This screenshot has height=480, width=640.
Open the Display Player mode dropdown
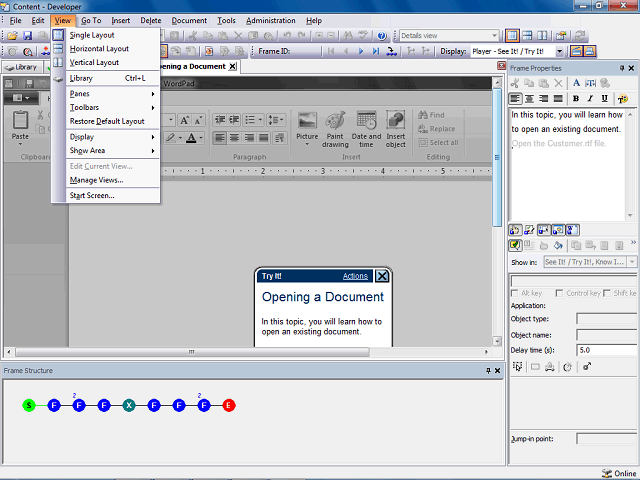coord(560,51)
